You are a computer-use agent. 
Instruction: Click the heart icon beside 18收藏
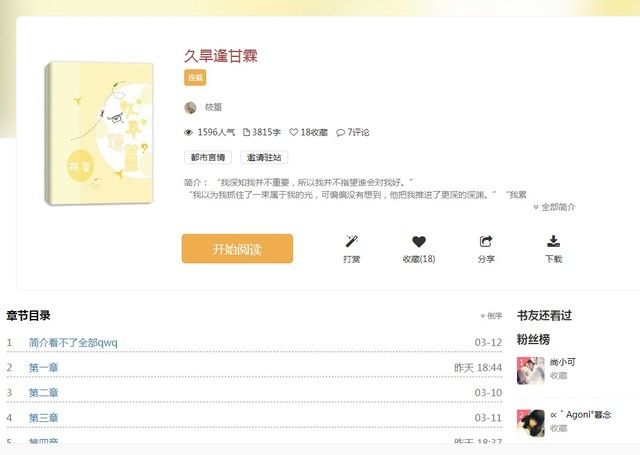tap(293, 132)
